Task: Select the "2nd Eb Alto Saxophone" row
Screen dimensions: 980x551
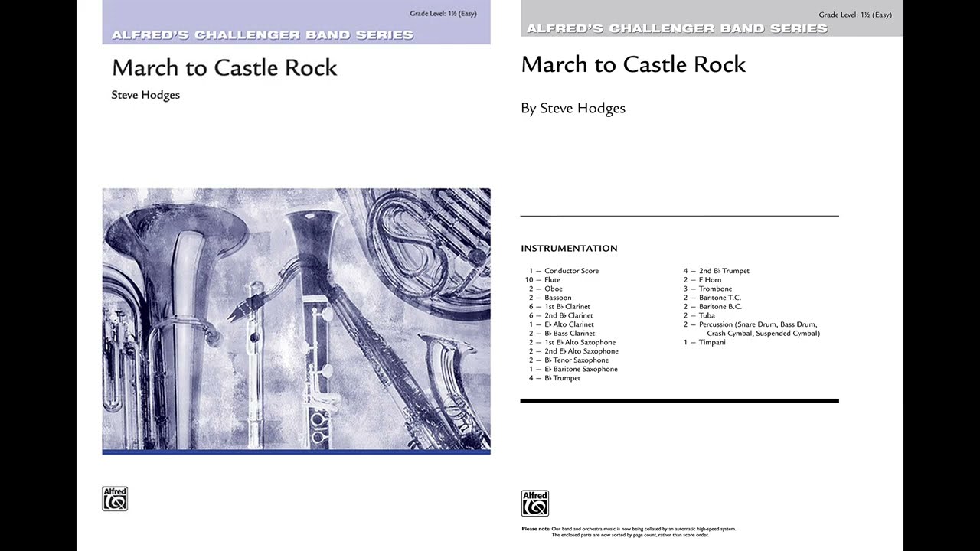Action: coord(573,351)
